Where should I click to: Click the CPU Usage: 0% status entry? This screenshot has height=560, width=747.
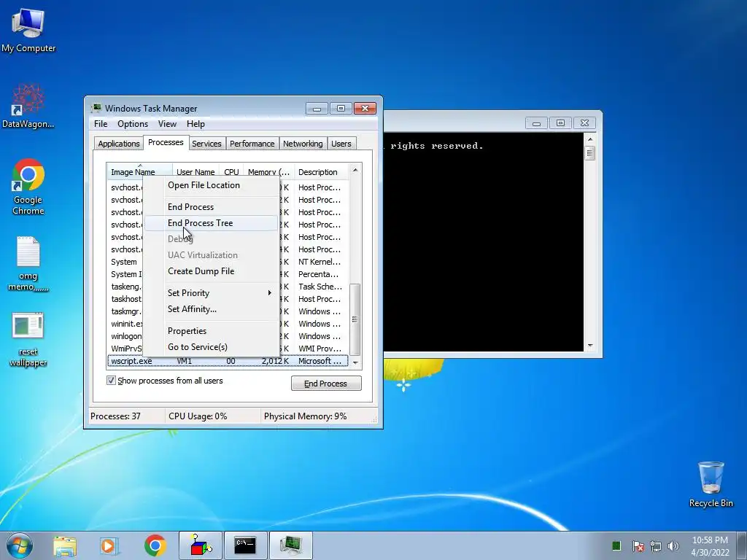pyautogui.click(x=198, y=416)
